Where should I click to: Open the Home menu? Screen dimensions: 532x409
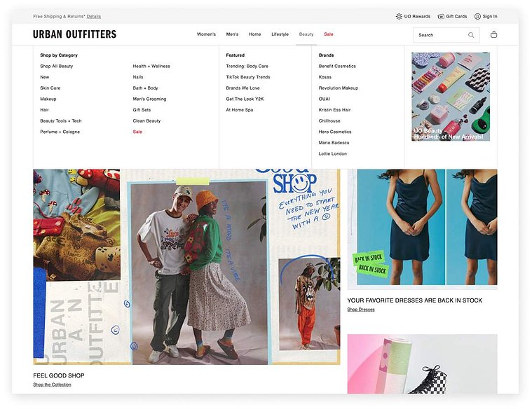tap(255, 34)
